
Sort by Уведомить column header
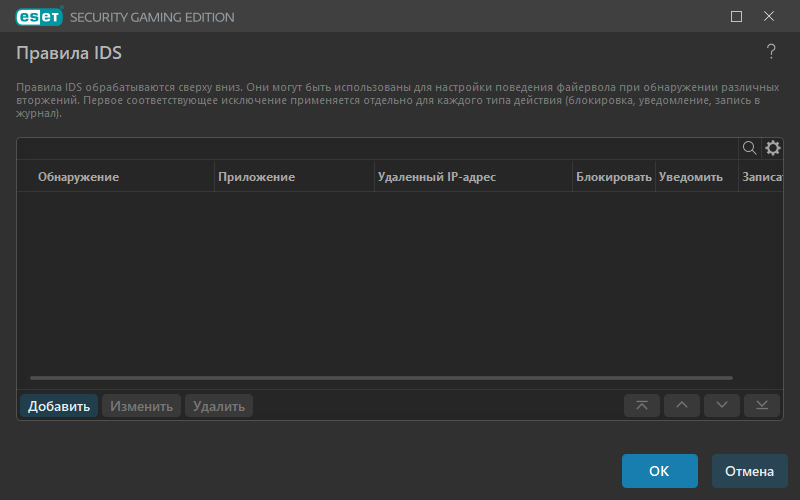tap(697, 177)
